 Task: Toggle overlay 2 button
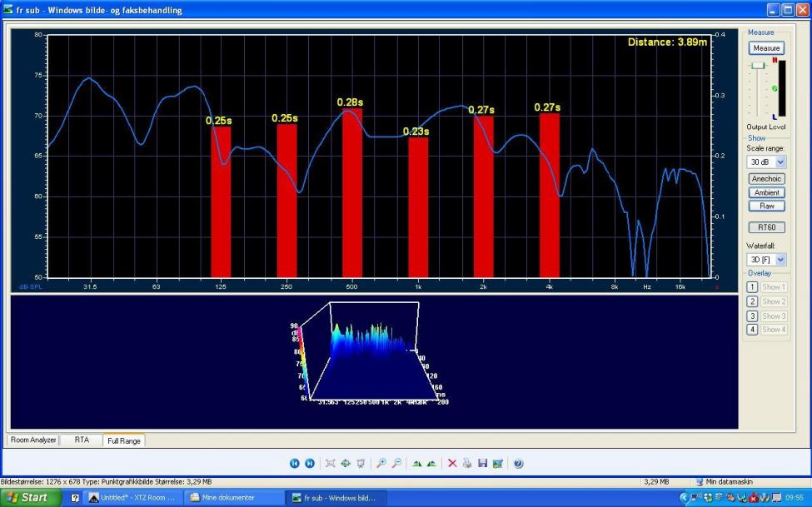[x=752, y=301]
